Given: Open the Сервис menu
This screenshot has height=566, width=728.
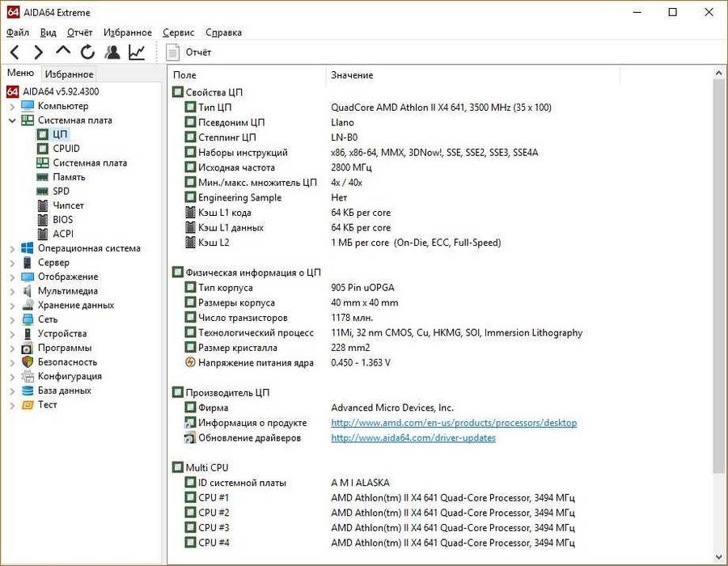Looking at the screenshot, I should tap(178, 32).
